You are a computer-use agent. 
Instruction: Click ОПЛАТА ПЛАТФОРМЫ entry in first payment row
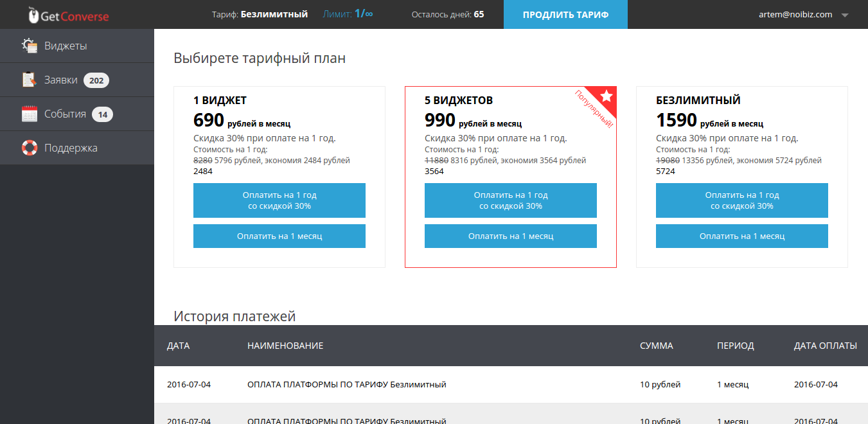coord(347,385)
